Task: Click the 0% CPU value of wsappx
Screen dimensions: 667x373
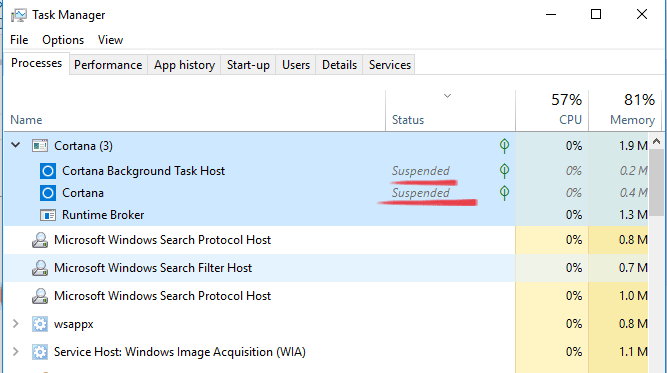Action: click(x=573, y=324)
